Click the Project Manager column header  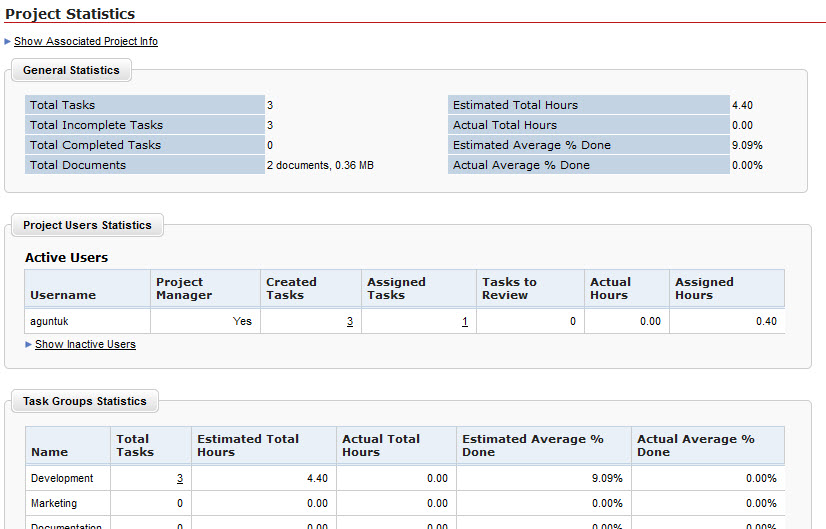(184, 288)
